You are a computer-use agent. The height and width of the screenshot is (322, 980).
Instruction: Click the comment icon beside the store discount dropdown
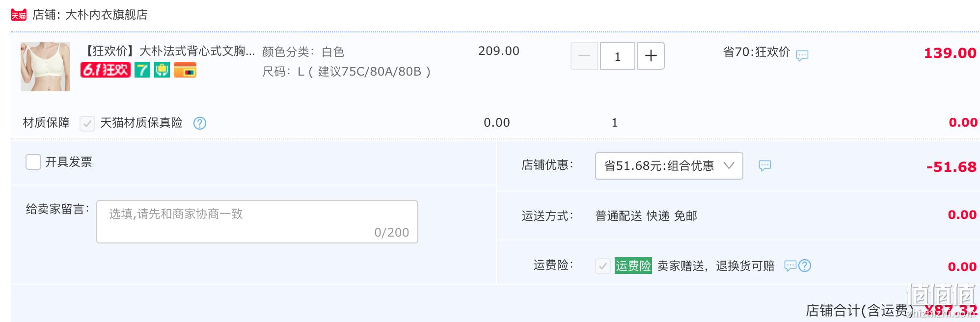pos(765,166)
